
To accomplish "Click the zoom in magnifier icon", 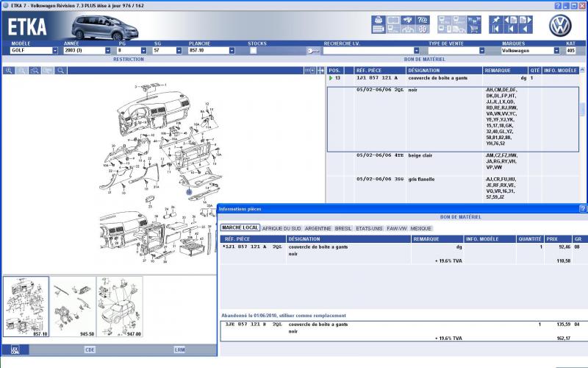I will coord(9,71).
